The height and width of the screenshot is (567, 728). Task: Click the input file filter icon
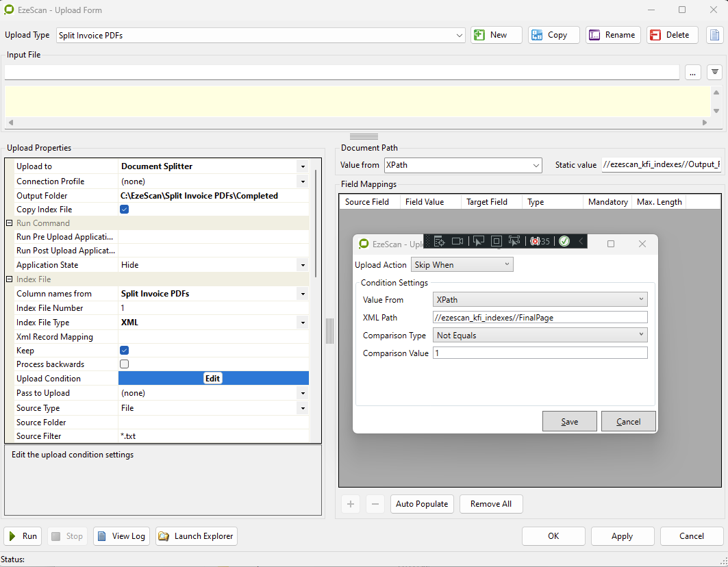pos(714,72)
